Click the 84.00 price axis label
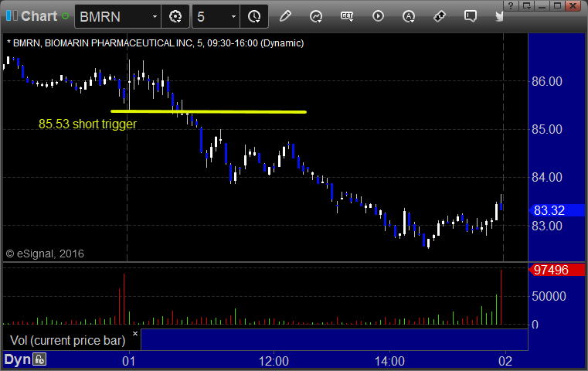Screen dimensions: 588x371 click(x=547, y=177)
